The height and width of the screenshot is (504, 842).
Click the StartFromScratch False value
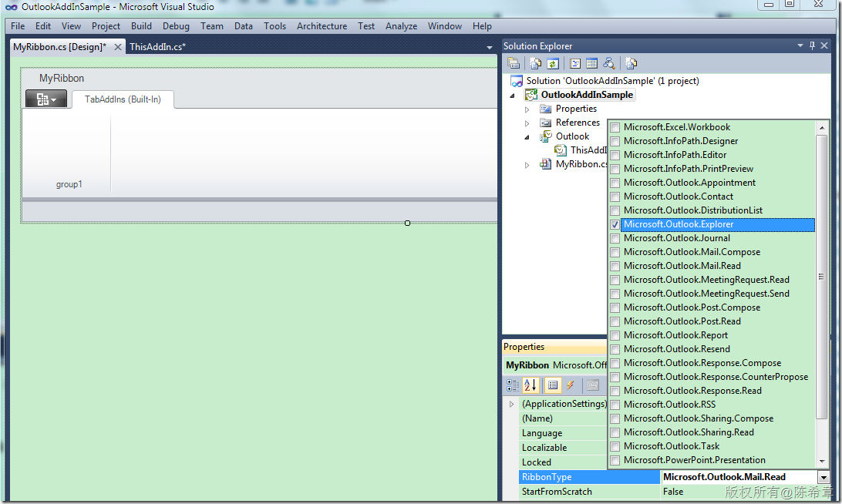[x=673, y=492]
